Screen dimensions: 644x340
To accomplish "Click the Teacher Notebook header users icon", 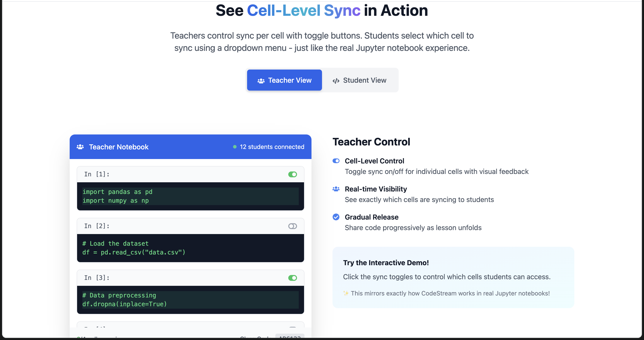I will click(x=80, y=147).
